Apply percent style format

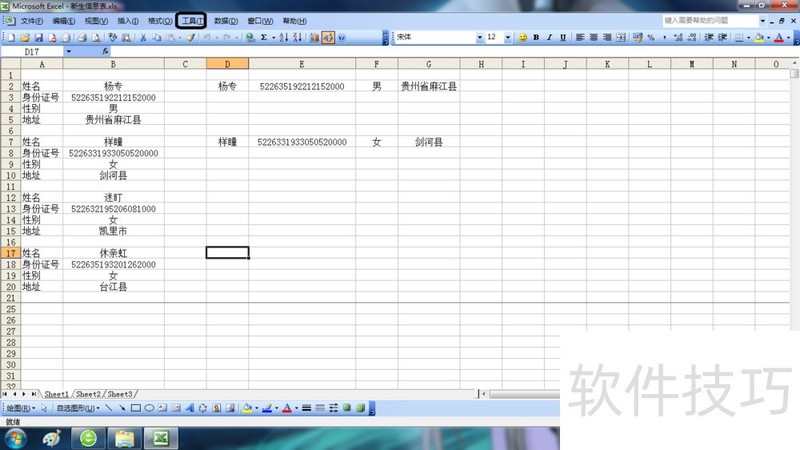coord(651,37)
